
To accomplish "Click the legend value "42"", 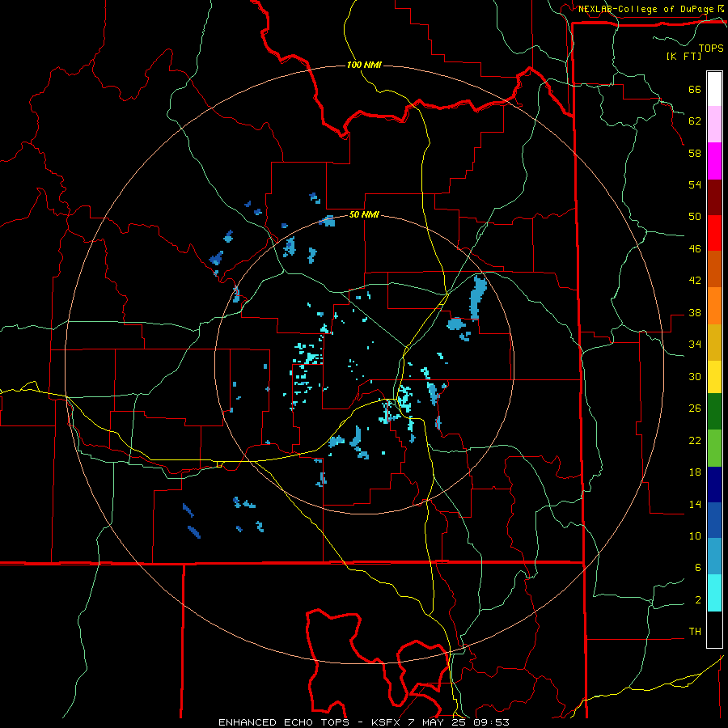I will pos(695,281).
